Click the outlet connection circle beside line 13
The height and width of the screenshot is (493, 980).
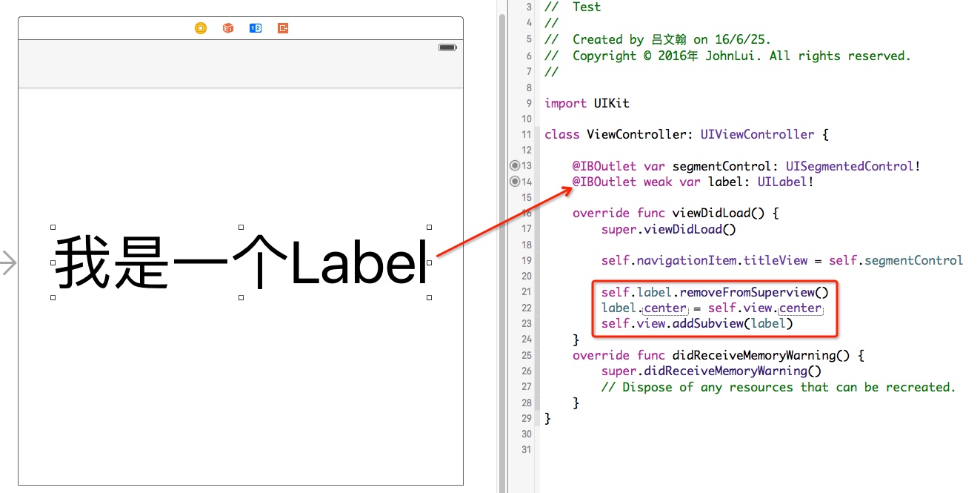515,165
